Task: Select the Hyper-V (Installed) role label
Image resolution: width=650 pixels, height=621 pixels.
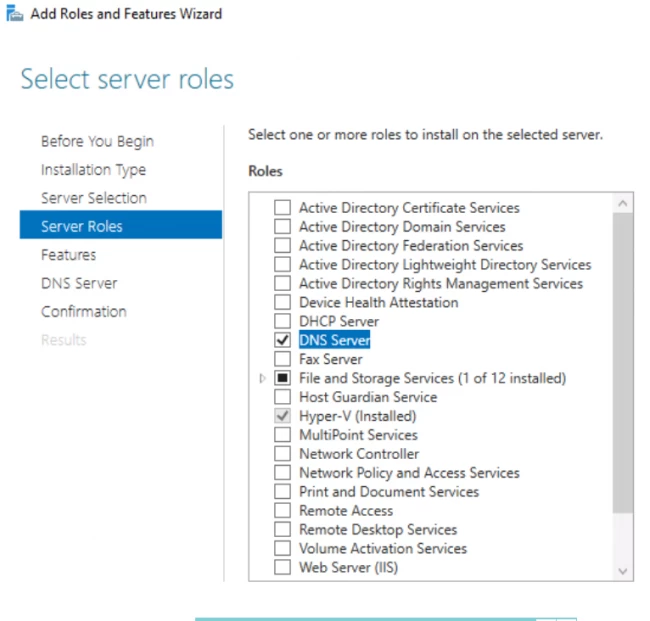Action: [358, 416]
